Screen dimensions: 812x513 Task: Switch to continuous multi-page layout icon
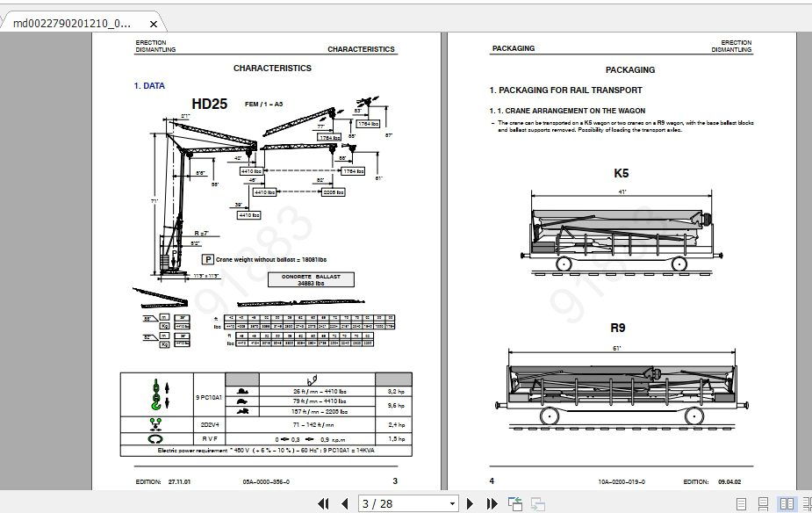click(x=763, y=503)
